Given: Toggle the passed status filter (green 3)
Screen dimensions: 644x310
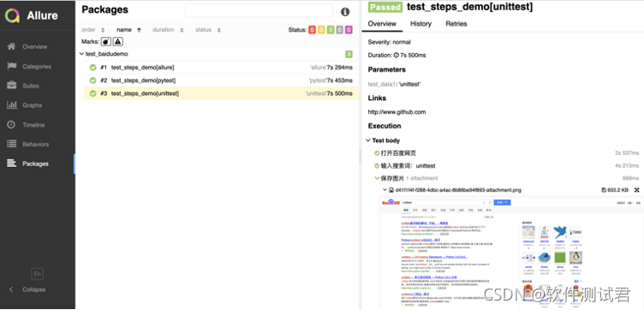Looking at the screenshot, I should 331,30.
